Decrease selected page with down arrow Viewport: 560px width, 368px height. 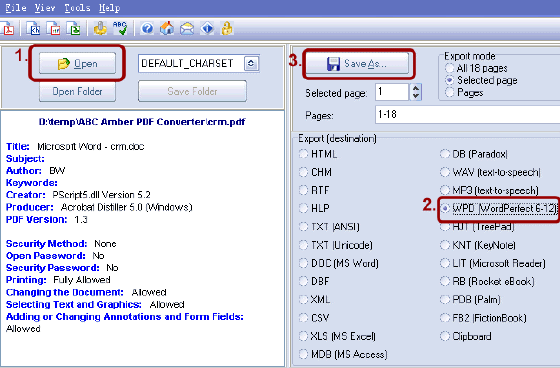tap(415, 96)
